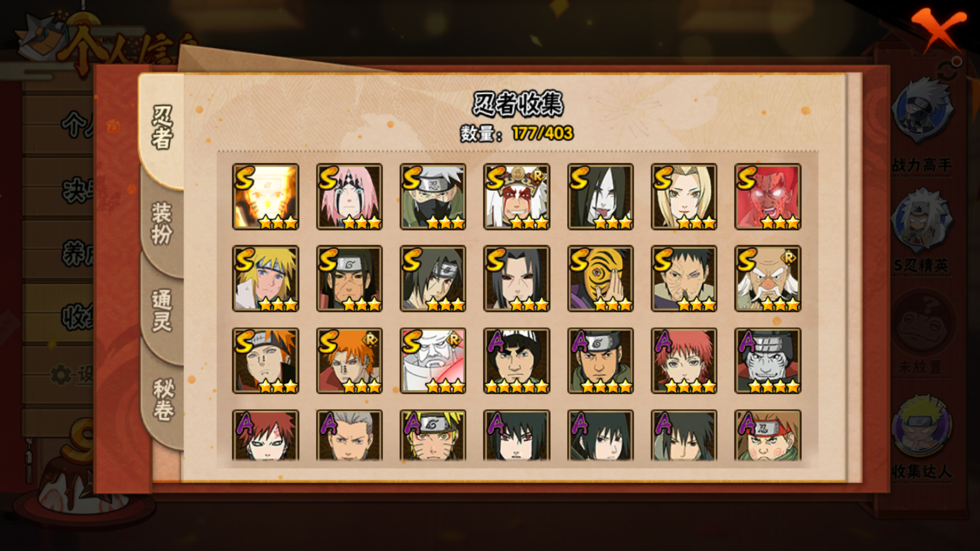Select the Gaara A ninja portrait
This screenshot has width=980, height=551.
[x=265, y=435]
